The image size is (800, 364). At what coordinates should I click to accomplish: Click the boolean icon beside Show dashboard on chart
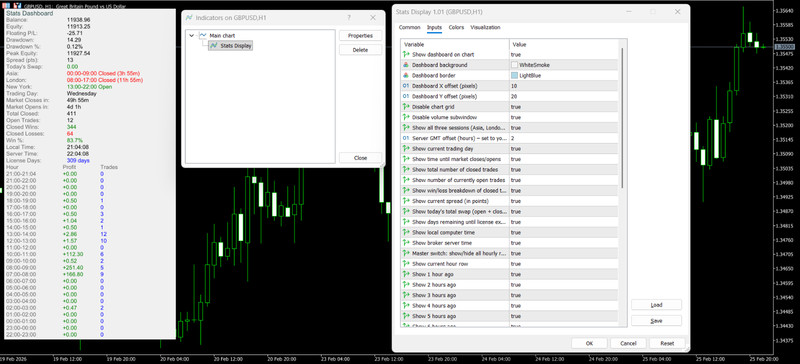pos(406,55)
